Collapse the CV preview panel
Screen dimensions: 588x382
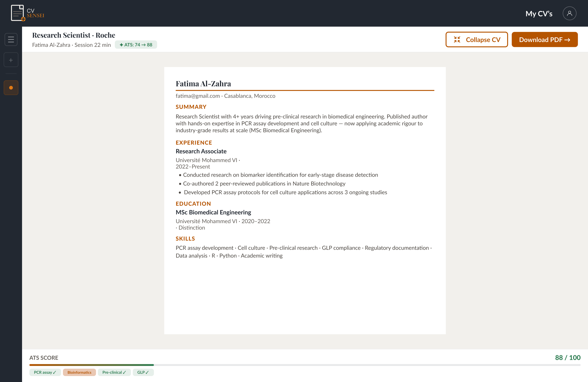click(x=477, y=39)
